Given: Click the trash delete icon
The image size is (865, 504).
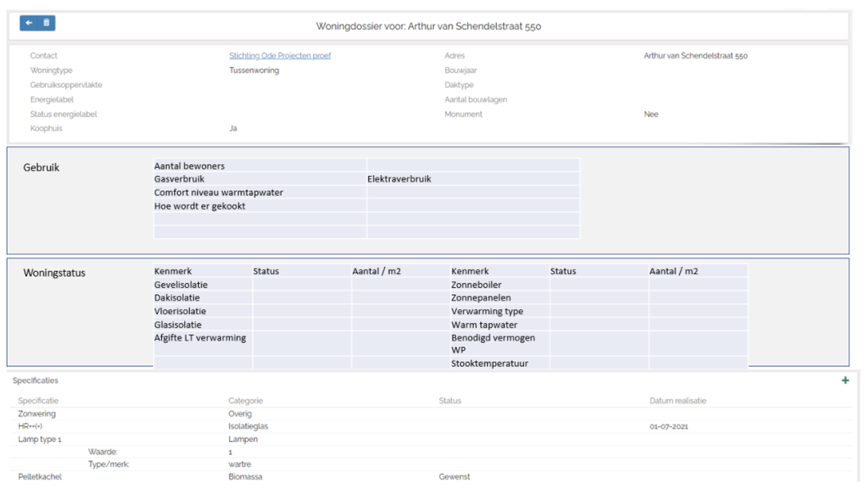Looking at the screenshot, I should point(47,23).
